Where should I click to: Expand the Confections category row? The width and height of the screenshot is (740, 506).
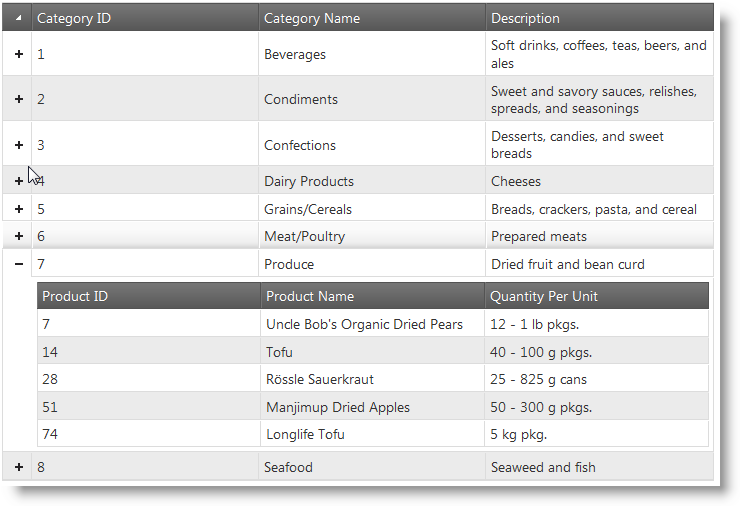point(19,145)
